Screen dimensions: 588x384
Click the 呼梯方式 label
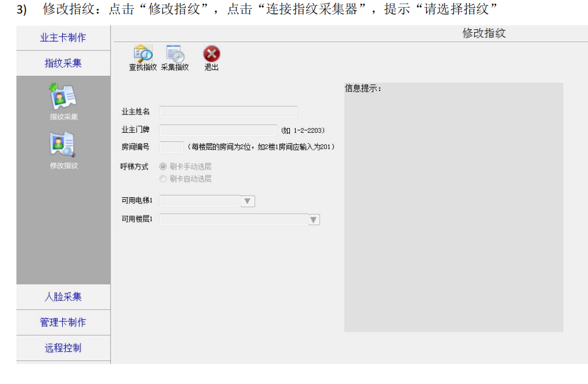(x=134, y=167)
